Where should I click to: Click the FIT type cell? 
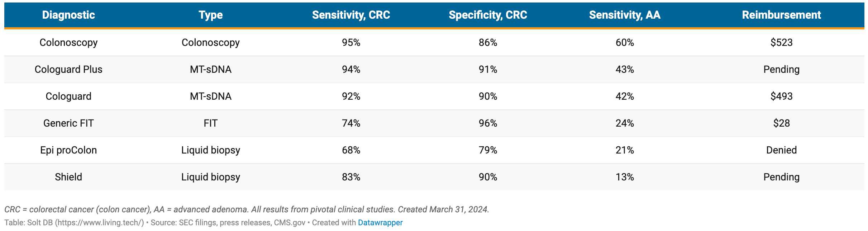click(x=211, y=123)
